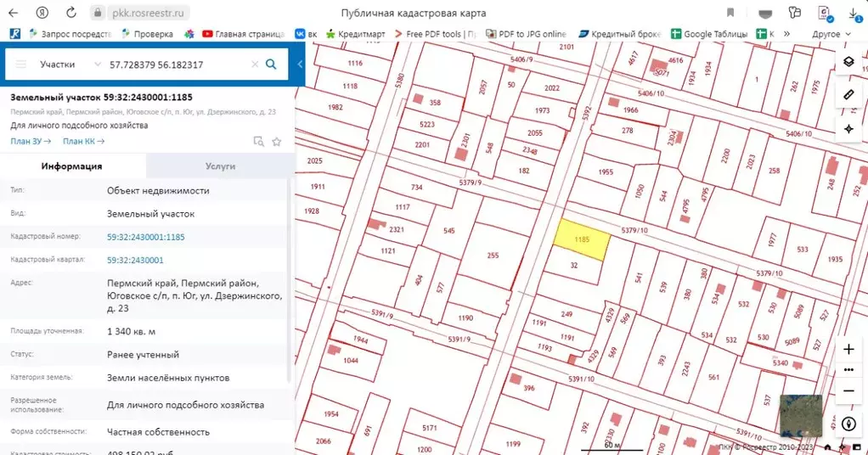The image size is (868, 455).
Task: Open 'Кредитный брокер' bookmark
Action: pos(620,34)
